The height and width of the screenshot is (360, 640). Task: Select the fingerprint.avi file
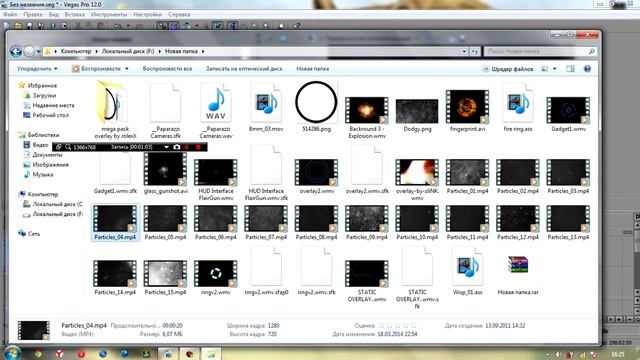click(467, 110)
